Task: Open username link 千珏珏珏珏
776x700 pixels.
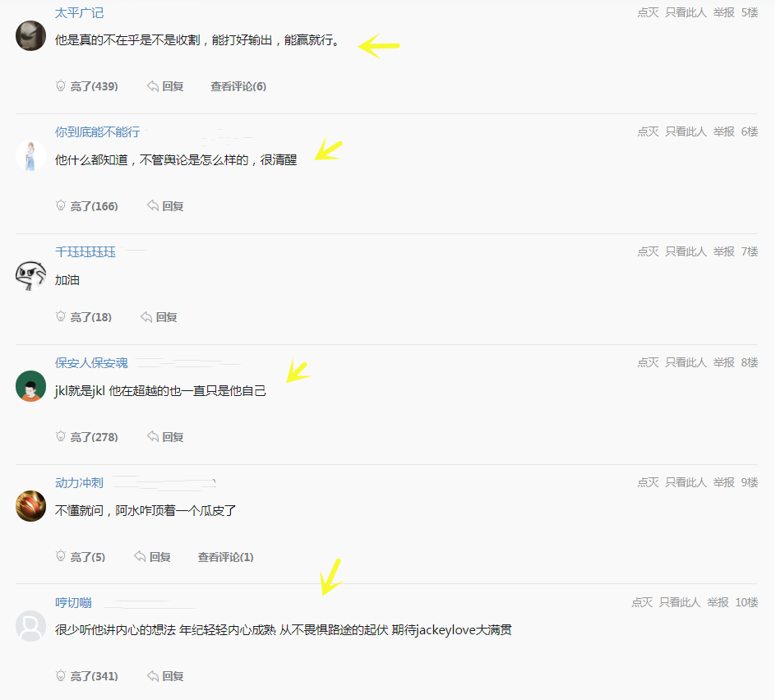Action: (85, 251)
